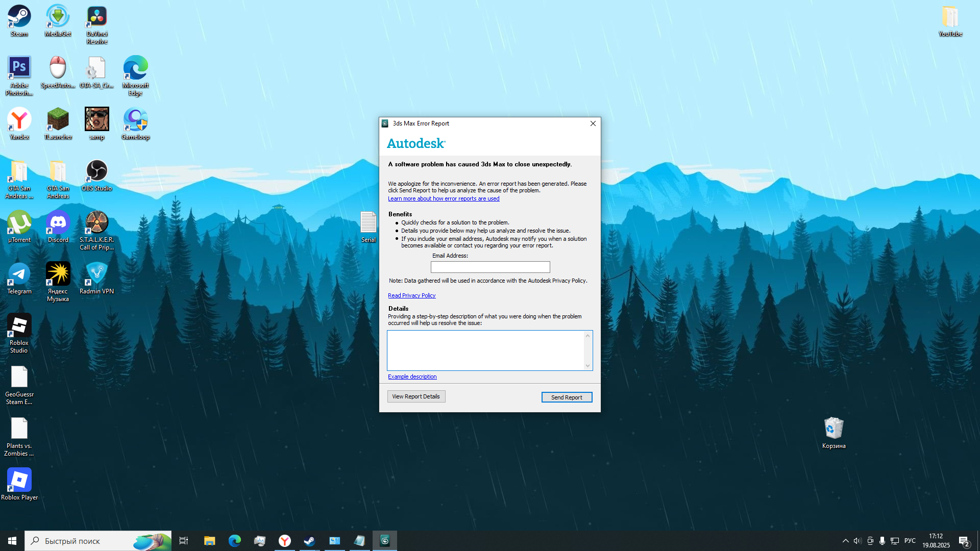Open View Report Details
Screen dimensions: 980x551
[x=416, y=396]
